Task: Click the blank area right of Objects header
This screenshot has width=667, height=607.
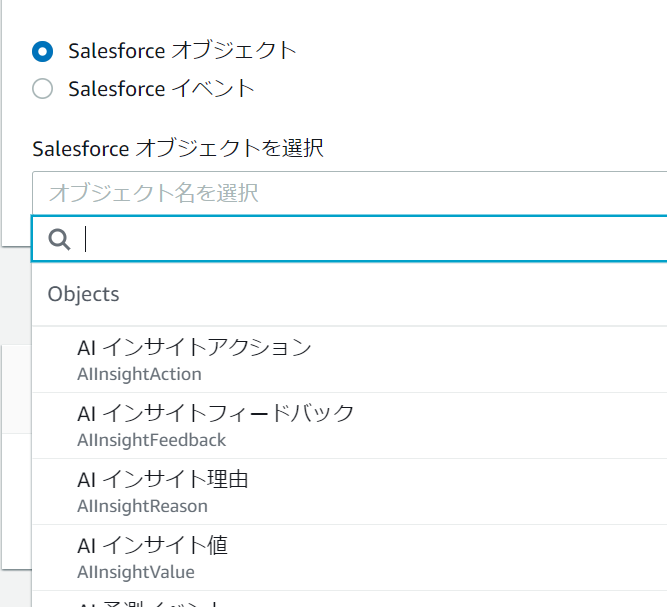Action: [x=400, y=294]
